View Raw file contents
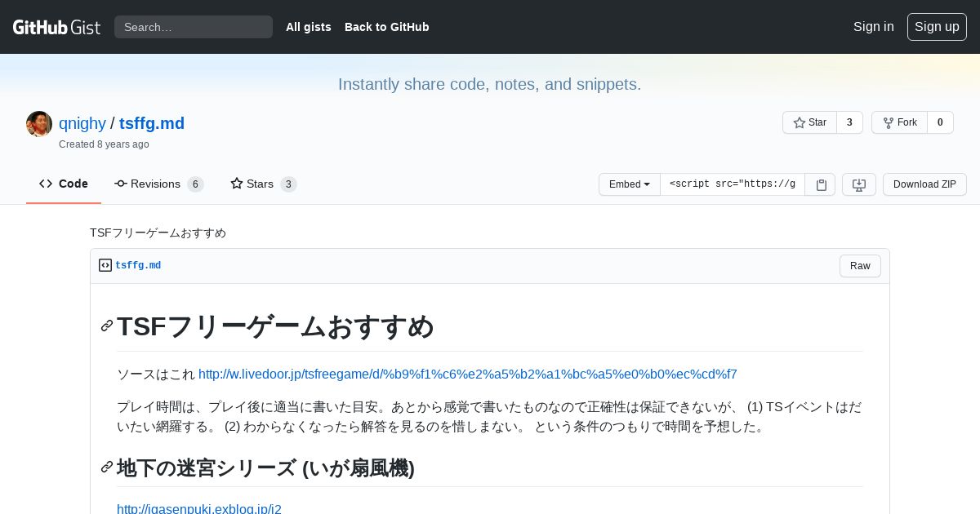Viewport: 980px width, 514px height. point(860,266)
